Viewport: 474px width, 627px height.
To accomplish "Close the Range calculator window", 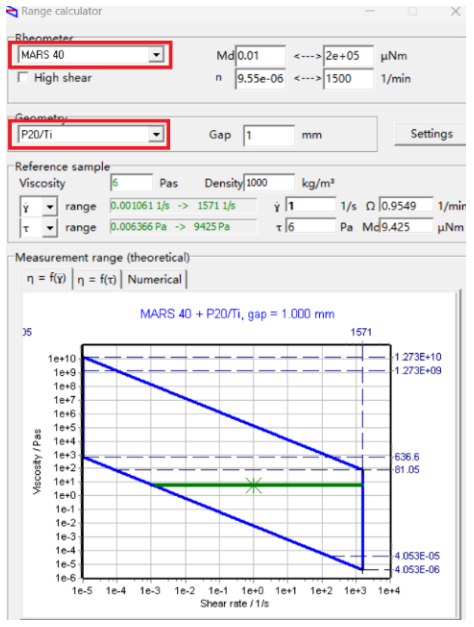I will 456,12.
